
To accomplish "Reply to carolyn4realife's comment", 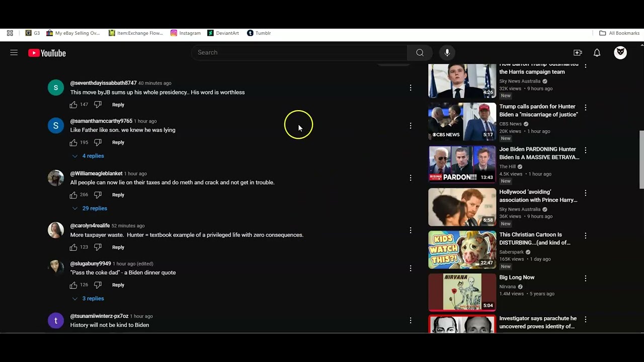I will coord(118,247).
